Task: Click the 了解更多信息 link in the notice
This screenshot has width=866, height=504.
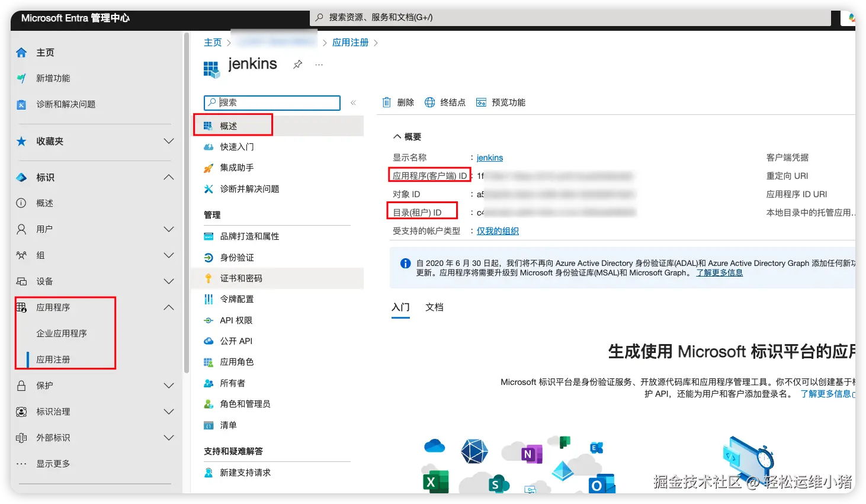Action: (x=719, y=273)
